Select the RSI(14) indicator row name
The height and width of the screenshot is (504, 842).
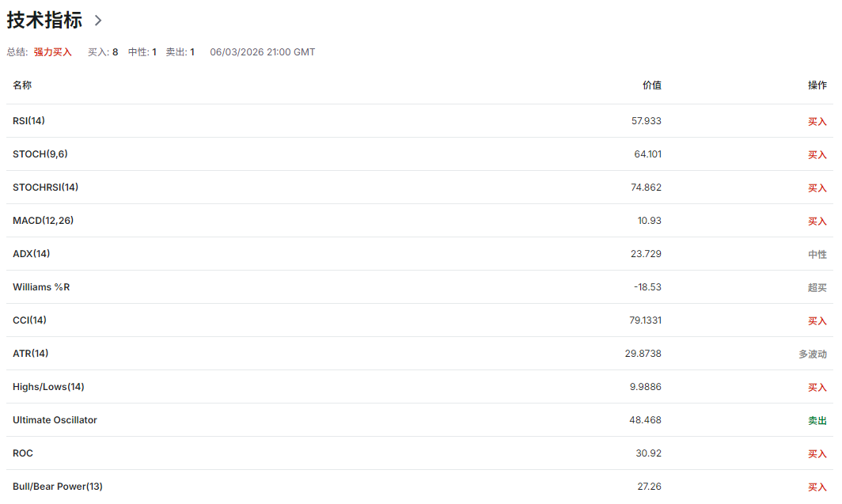point(28,121)
